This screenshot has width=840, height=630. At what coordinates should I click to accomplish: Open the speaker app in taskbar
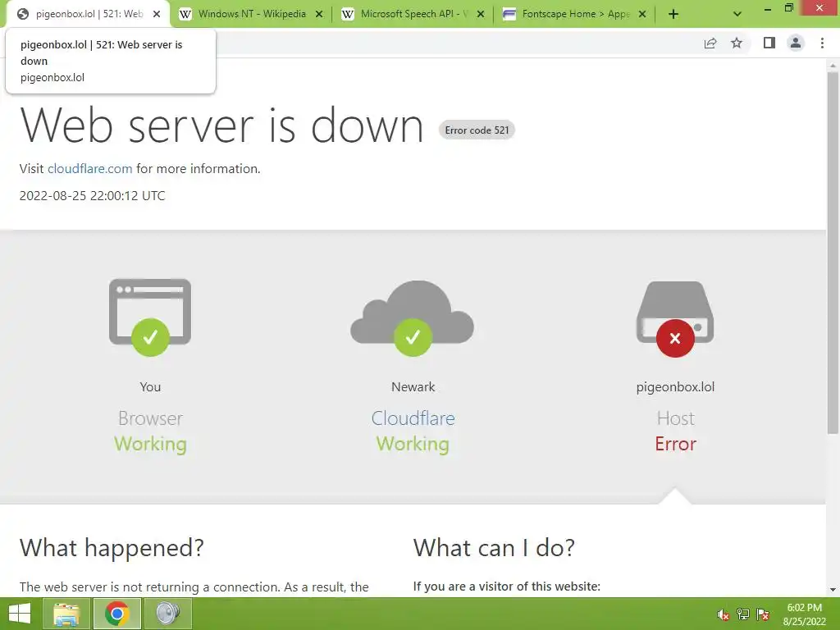(x=168, y=614)
